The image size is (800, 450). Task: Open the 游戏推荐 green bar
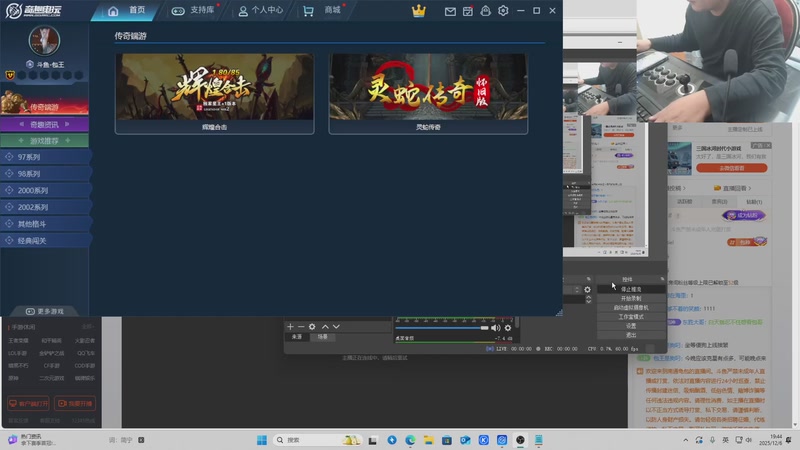(x=44, y=140)
